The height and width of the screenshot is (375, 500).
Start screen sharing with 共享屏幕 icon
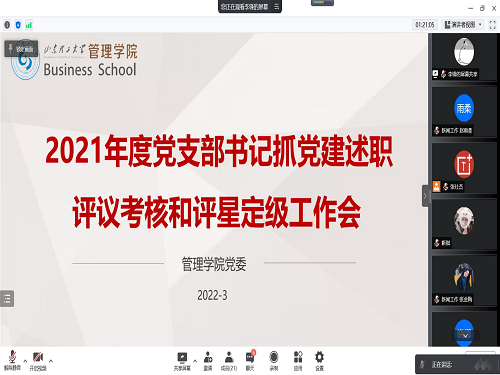point(182,361)
